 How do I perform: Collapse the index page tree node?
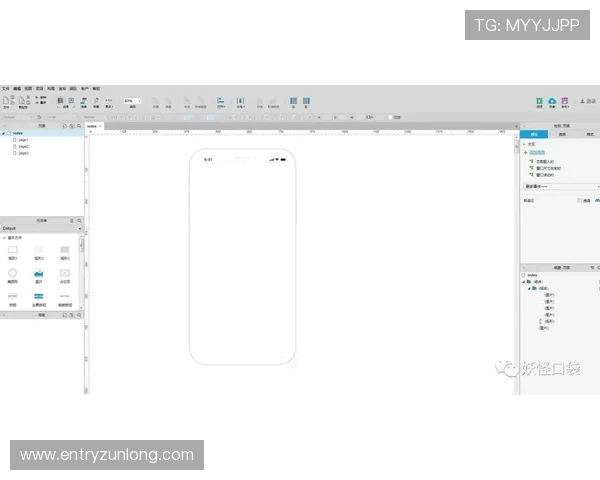tap(4, 133)
